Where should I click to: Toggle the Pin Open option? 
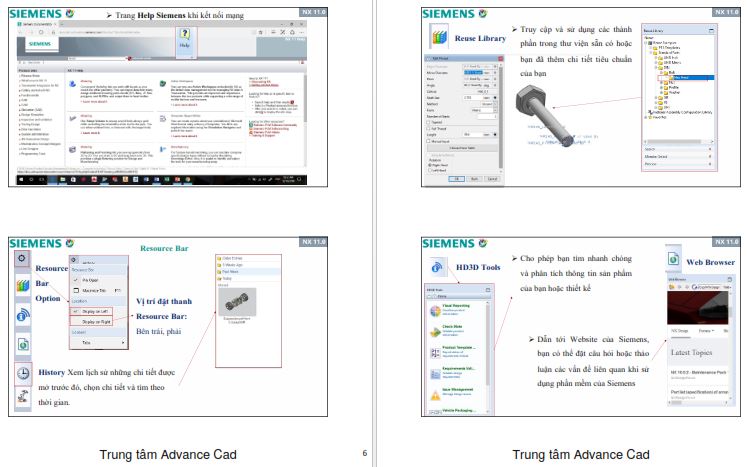85,278
